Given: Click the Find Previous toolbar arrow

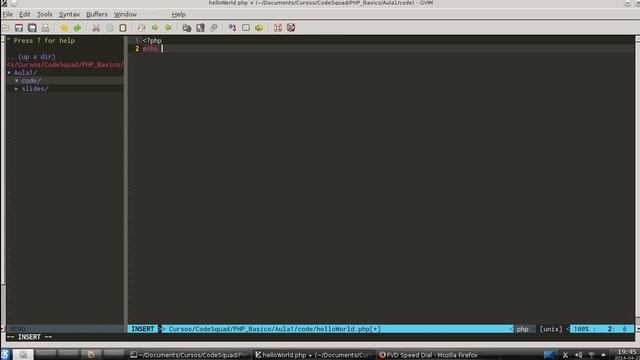Looking at the screenshot, I should (168, 28).
